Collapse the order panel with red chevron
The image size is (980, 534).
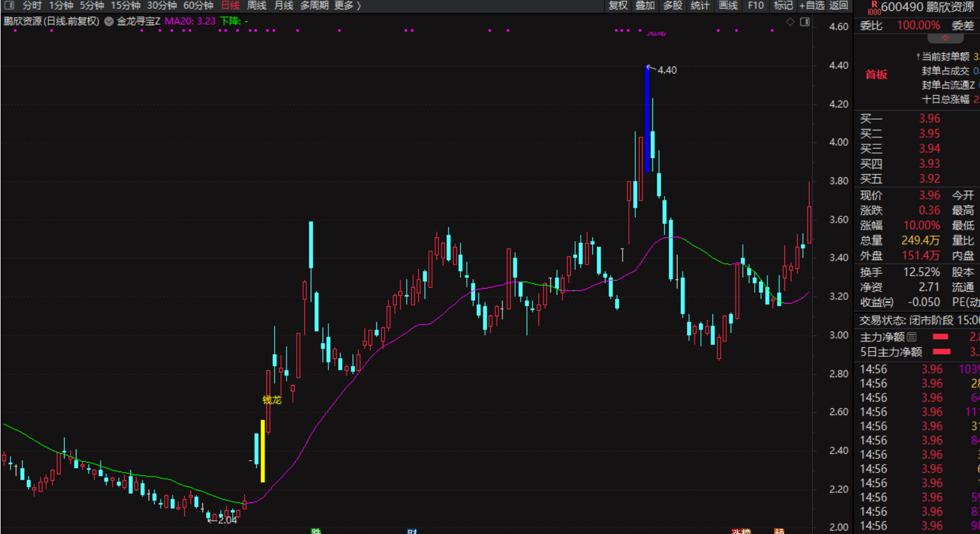click(945, 39)
